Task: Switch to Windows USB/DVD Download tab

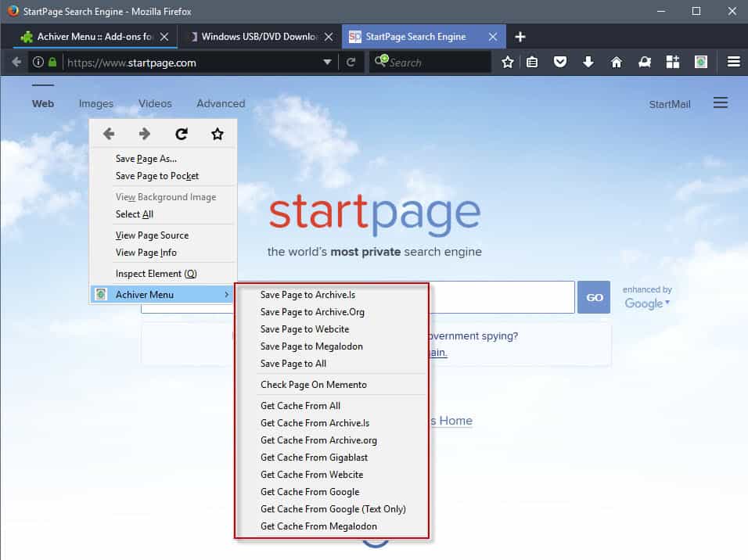Action: [259, 37]
